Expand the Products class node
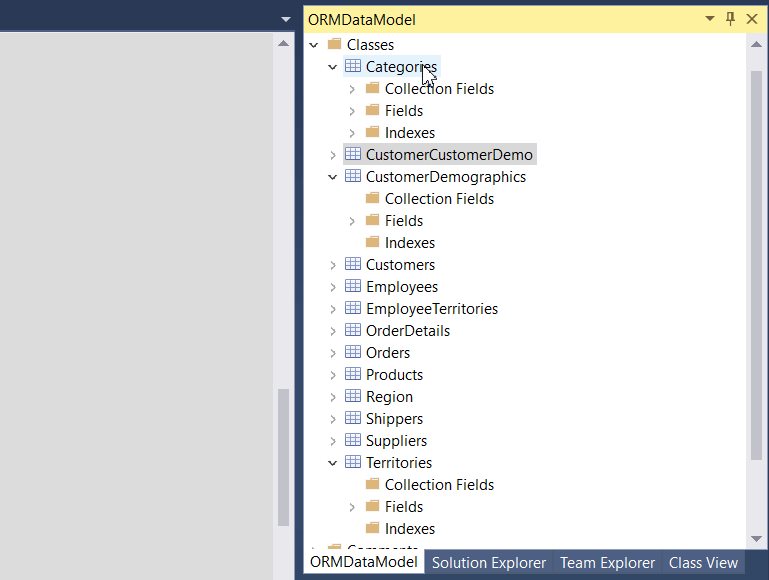769x580 pixels. tap(333, 375)
